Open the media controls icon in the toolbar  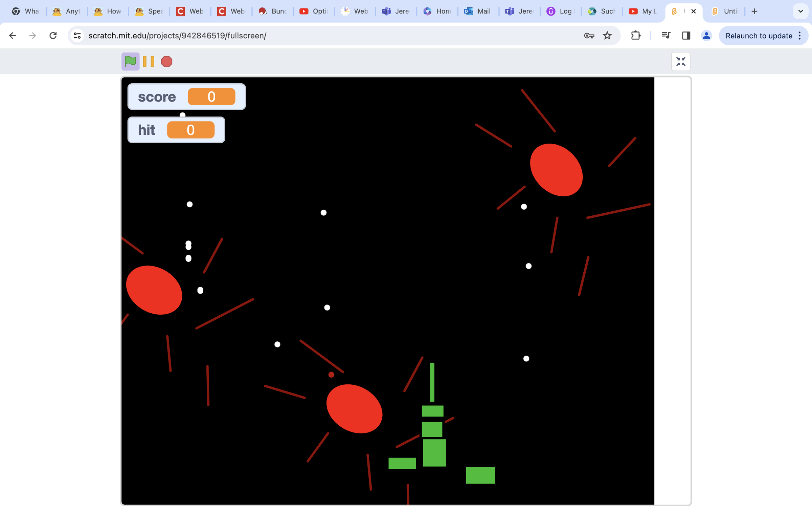coord(666,35)
